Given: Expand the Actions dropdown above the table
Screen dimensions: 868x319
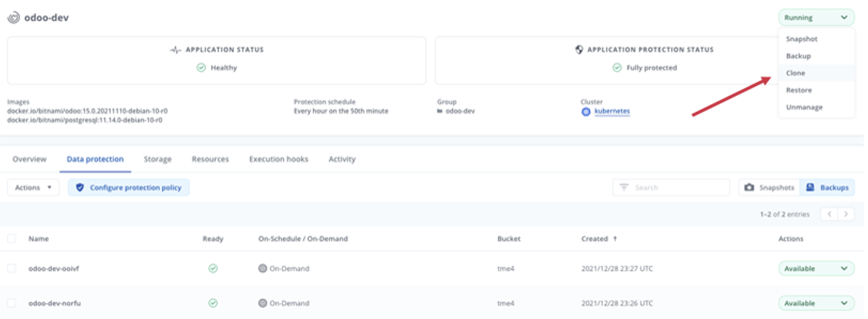Looking at the screenshot, I should [x=33, y=188].
